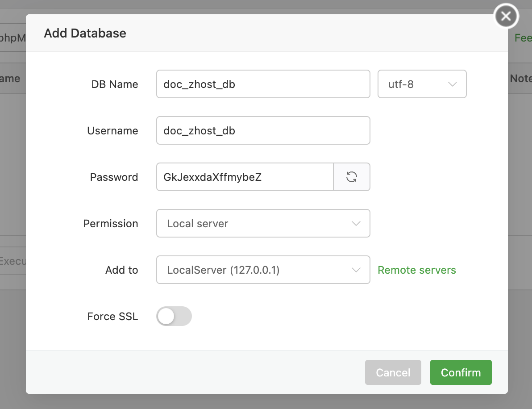Click the close X icon on the dialog
The width and height of the screenshot is (532, 409).
pos(506,16)
